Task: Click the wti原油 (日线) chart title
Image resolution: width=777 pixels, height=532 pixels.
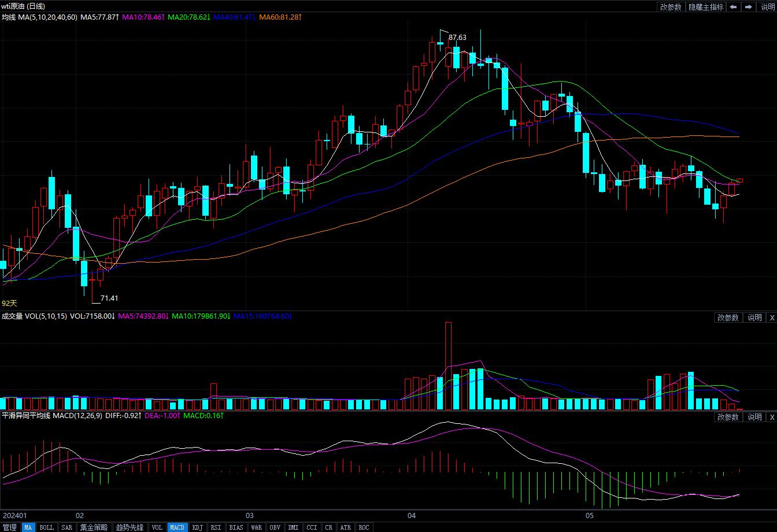Action: [23, 6]
